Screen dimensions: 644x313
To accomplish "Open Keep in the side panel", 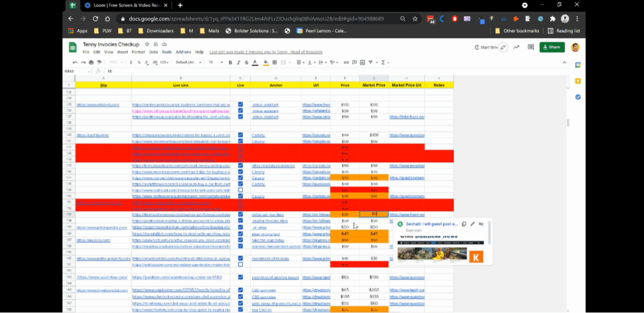I will click(x=577, y=81).
